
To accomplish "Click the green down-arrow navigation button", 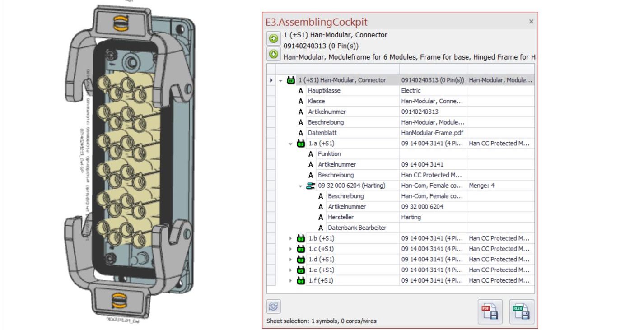I will click(273, 55).
